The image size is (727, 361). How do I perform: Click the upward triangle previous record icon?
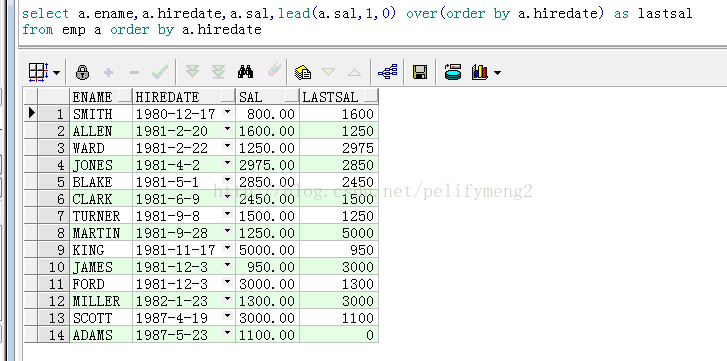tap(354, 72)
